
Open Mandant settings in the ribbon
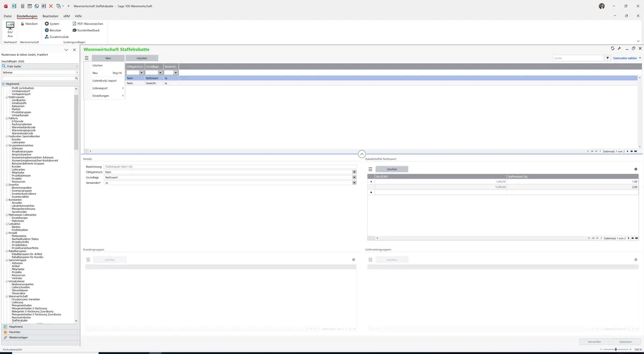click(29, 24)
